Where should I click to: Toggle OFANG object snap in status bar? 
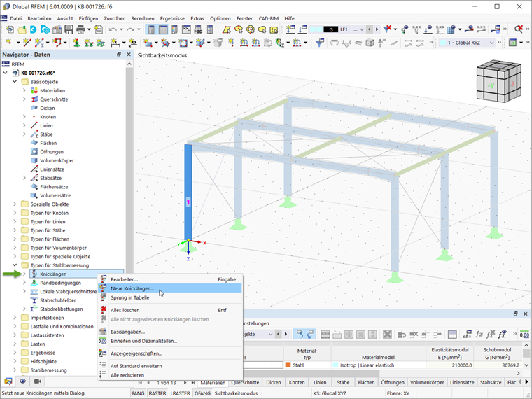[x=202, y=393]
